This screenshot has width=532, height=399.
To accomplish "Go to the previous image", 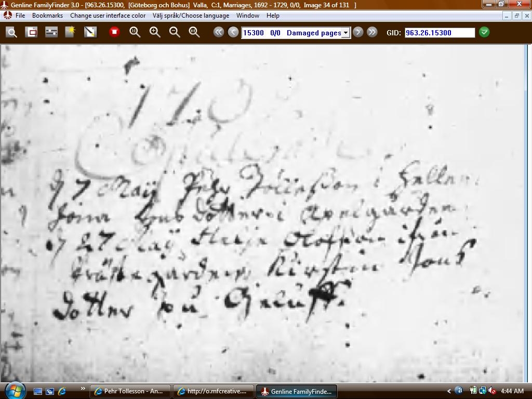I will click(x=233, y=32).
